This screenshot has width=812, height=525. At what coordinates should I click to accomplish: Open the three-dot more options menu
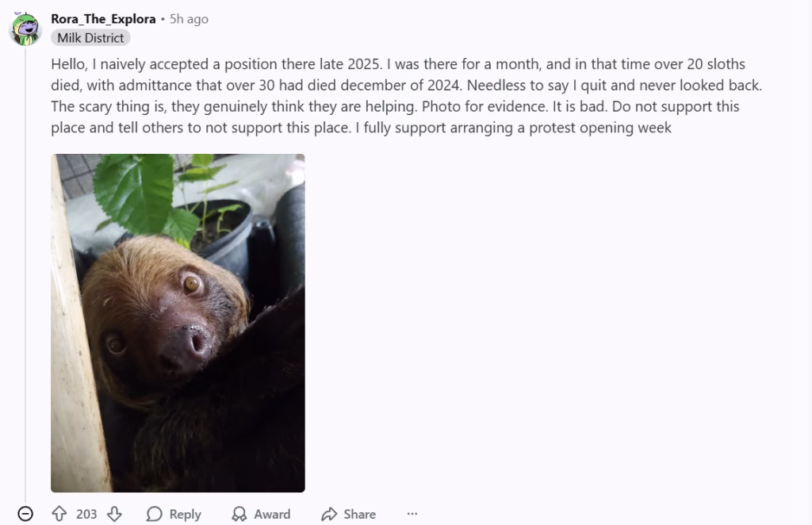coord(412,514)
